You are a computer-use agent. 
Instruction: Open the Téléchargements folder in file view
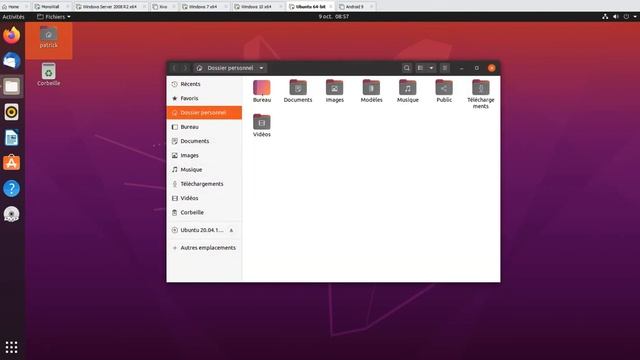481,94
